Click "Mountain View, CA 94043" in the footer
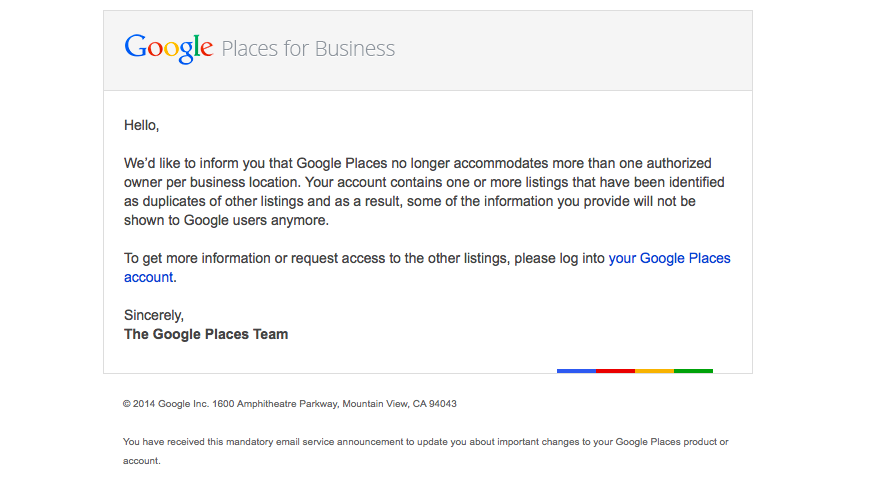 pos(399,403)
